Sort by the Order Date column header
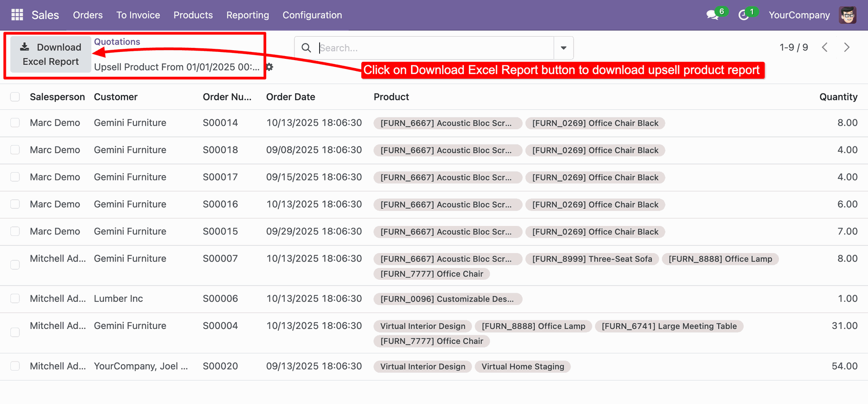This screenshot has width=868, height=404. click(291, 97)
